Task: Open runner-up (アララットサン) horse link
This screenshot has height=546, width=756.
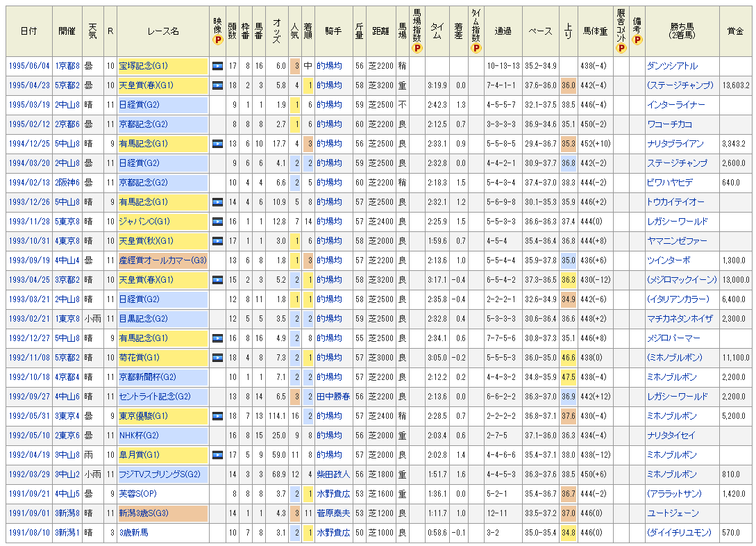Action: [674, 494]
